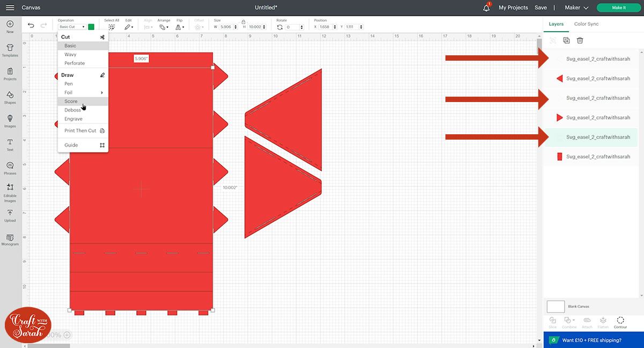Open the notifications bell
This screenshot has height=348, width=644.
tap(486, 8)
